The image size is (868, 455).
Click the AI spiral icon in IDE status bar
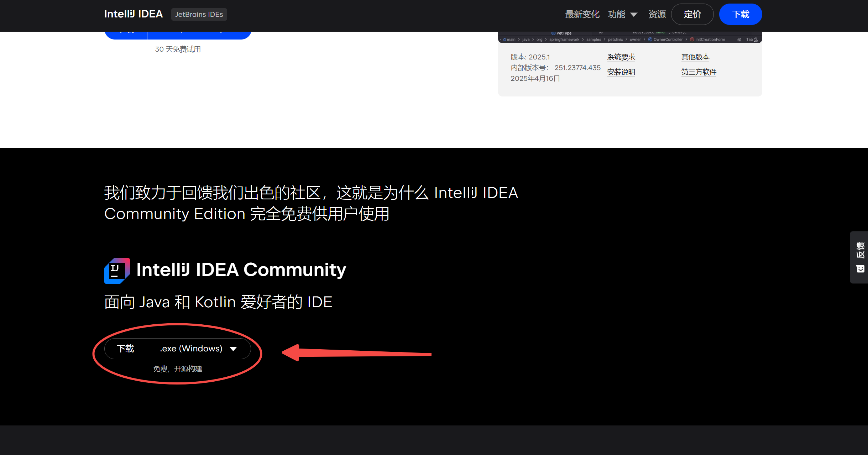[x=739, y=40]
